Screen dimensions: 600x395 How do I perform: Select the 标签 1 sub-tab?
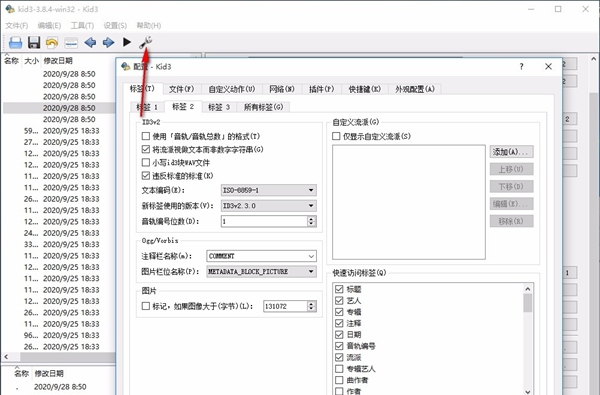click(x=147, y=107)
